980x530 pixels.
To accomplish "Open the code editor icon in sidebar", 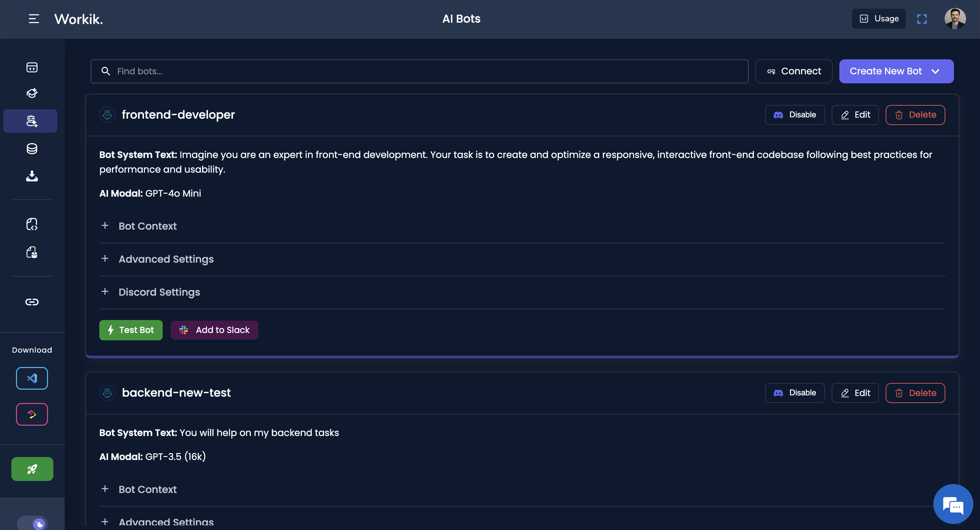I will [32, 67].
